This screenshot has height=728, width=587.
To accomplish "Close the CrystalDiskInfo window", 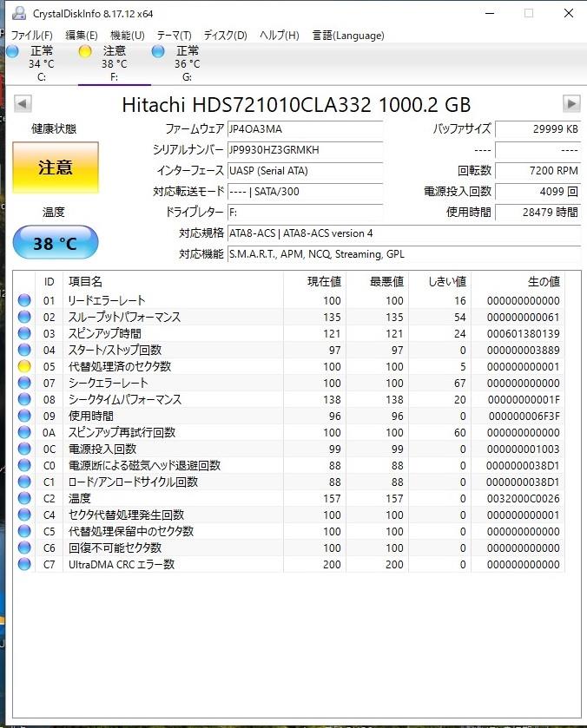I will pos(569,13).
